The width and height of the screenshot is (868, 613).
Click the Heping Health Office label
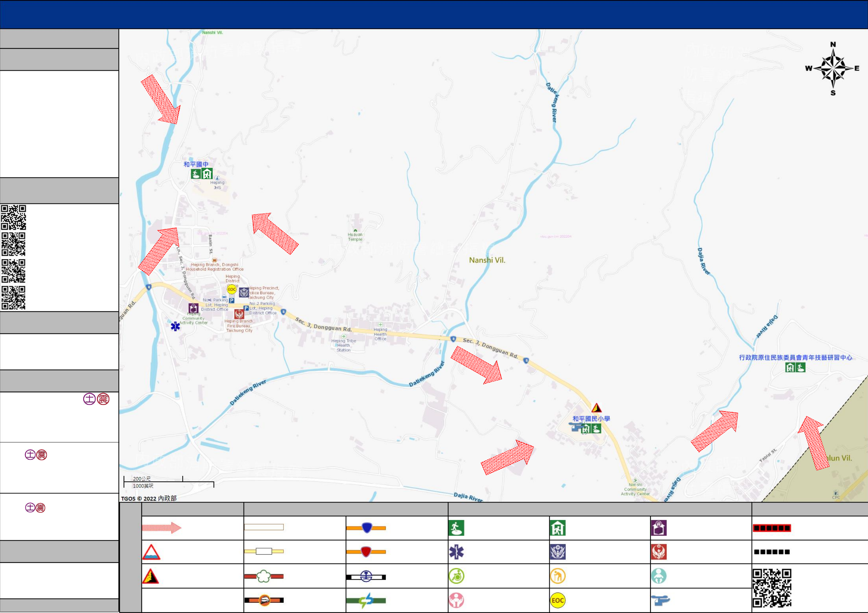point(380,334)
